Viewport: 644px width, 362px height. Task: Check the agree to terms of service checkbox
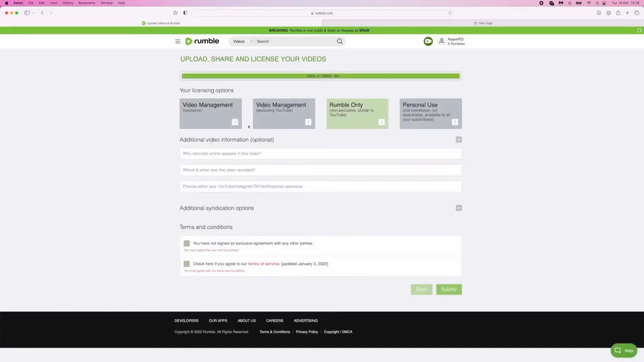point(187,264)
